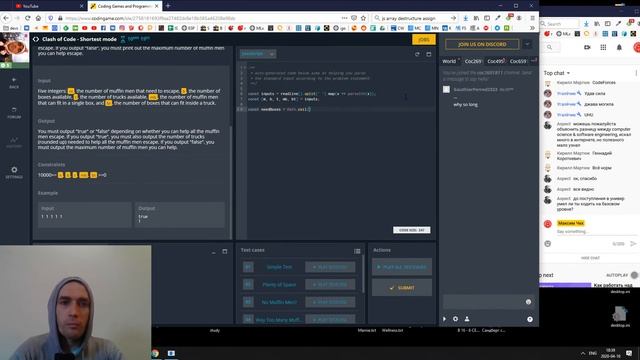Click the CodinGame chat message input
Viewport: 640px width, 360px height.
pos(484,302)
